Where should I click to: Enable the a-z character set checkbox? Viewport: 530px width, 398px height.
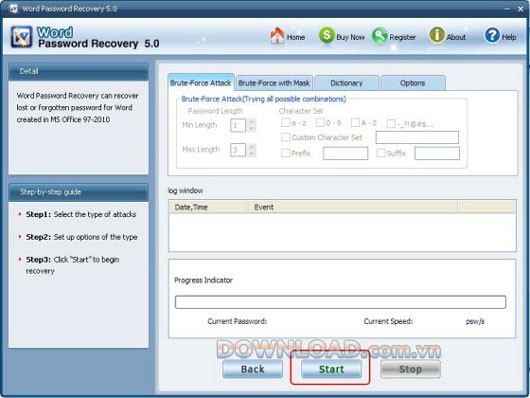285,123
